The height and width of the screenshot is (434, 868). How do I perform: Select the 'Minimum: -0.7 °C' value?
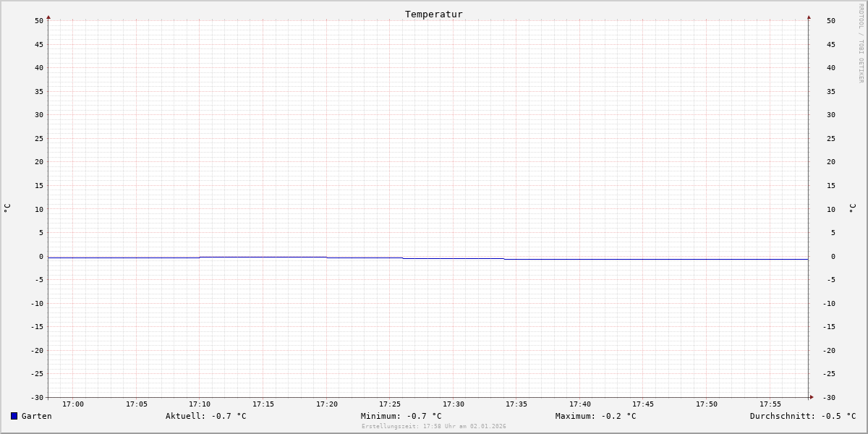pos(401,416)
